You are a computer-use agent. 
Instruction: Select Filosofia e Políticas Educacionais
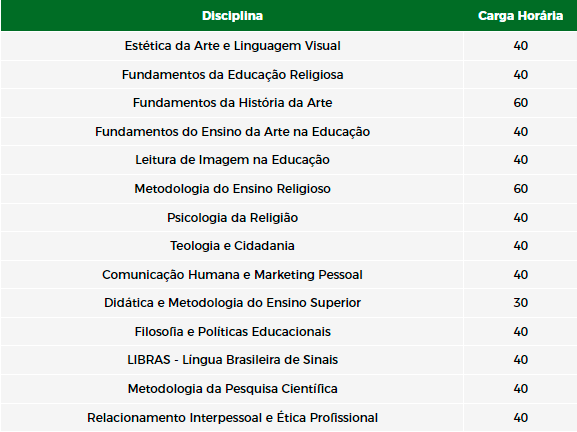click(232, 332)
